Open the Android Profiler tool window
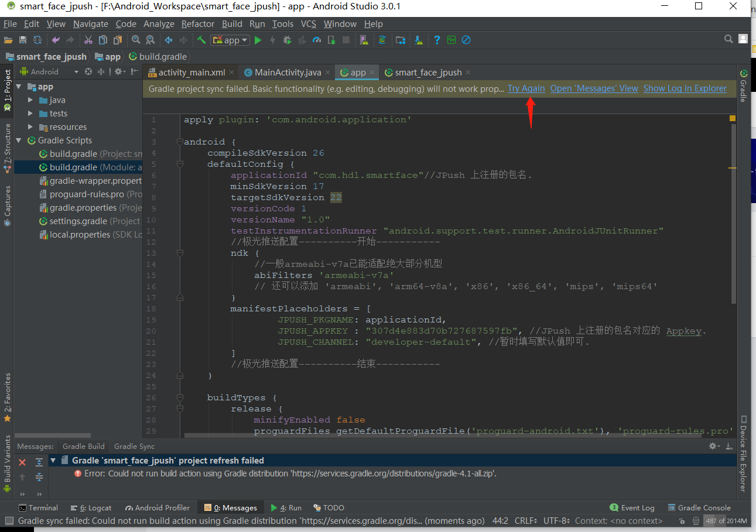 (x=157, y=507)
